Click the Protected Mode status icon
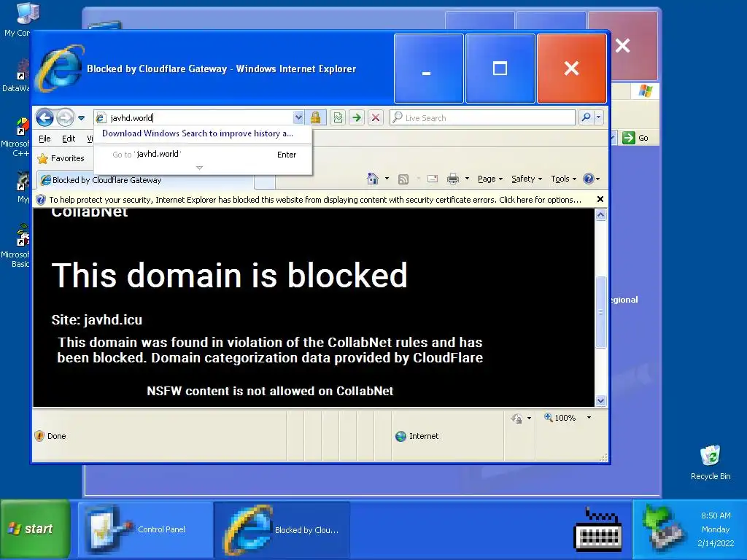 point(516,418)
